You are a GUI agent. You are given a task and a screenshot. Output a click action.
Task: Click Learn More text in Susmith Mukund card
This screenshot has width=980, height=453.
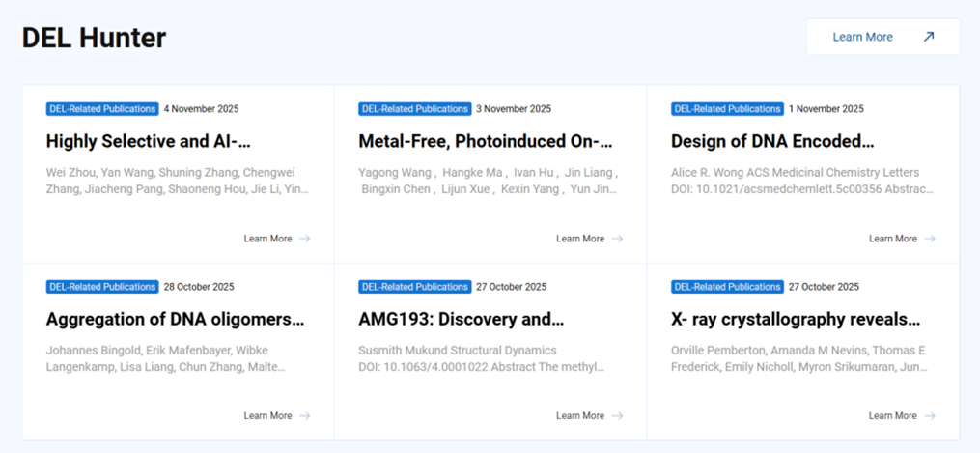click(579, 416)
